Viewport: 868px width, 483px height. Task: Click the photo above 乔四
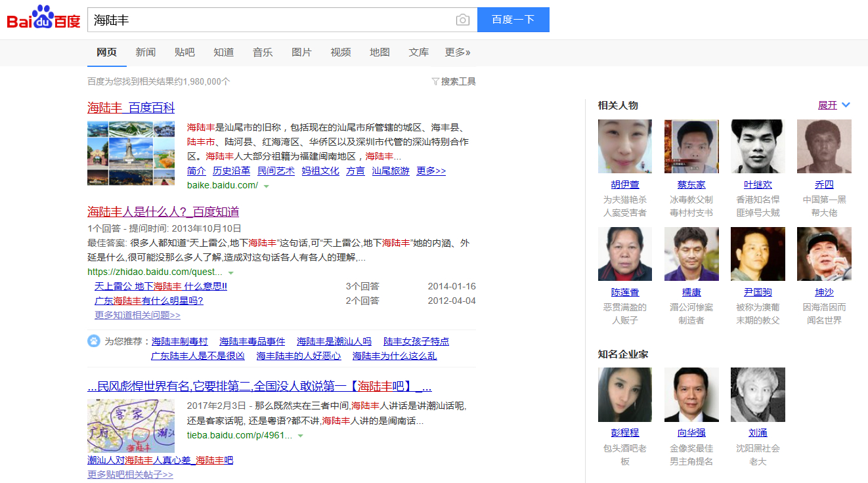(824, 146)
